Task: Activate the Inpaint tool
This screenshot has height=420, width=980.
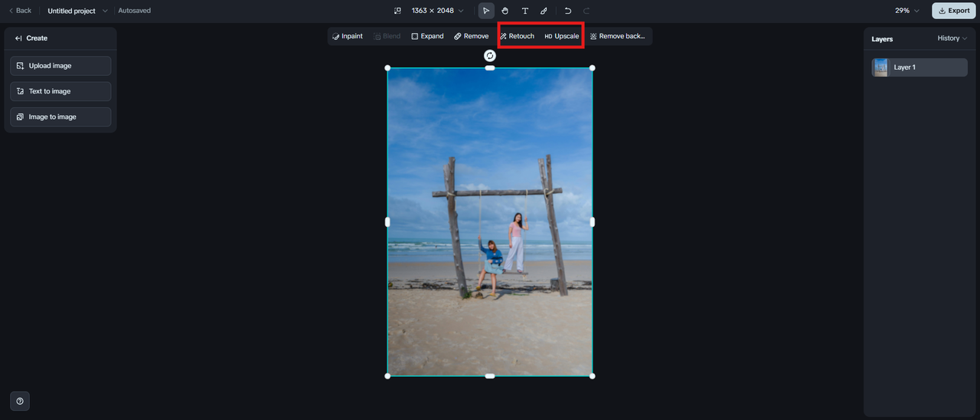Action: coord(348,36)
